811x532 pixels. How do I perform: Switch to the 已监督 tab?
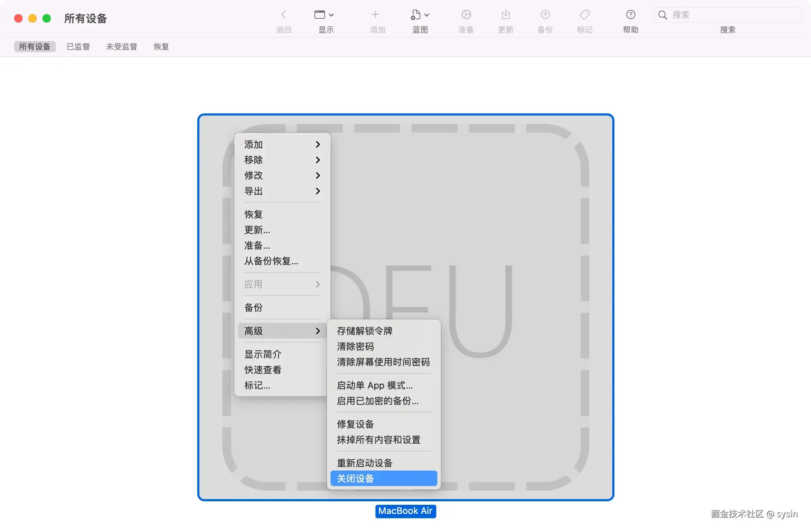pyautogui.click(x=78, y=46)
